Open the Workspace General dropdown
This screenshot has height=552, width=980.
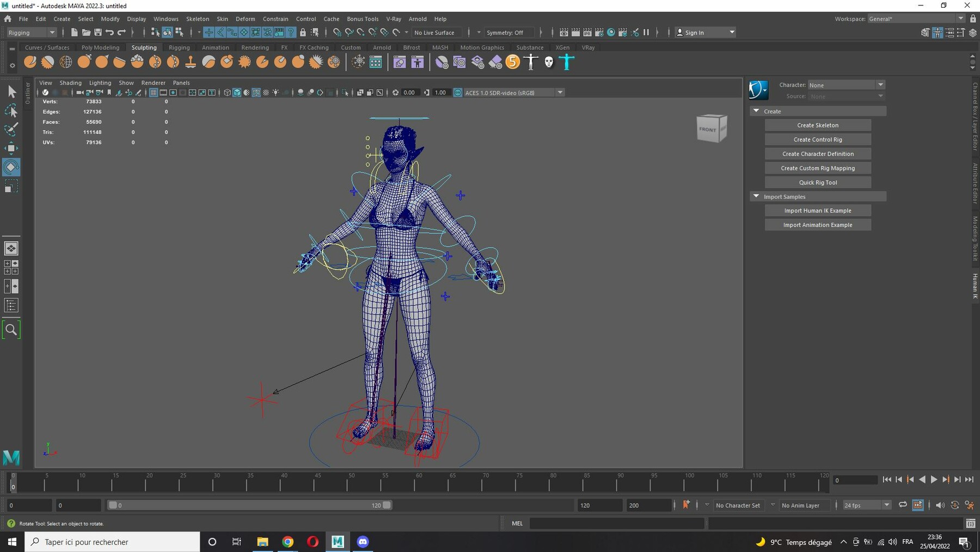tap(916, 19)
